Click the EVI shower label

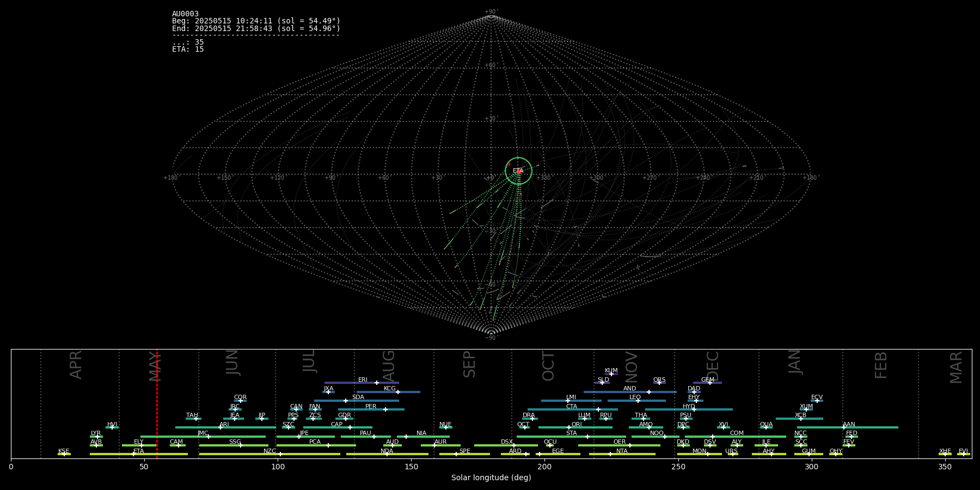[963, 451]
